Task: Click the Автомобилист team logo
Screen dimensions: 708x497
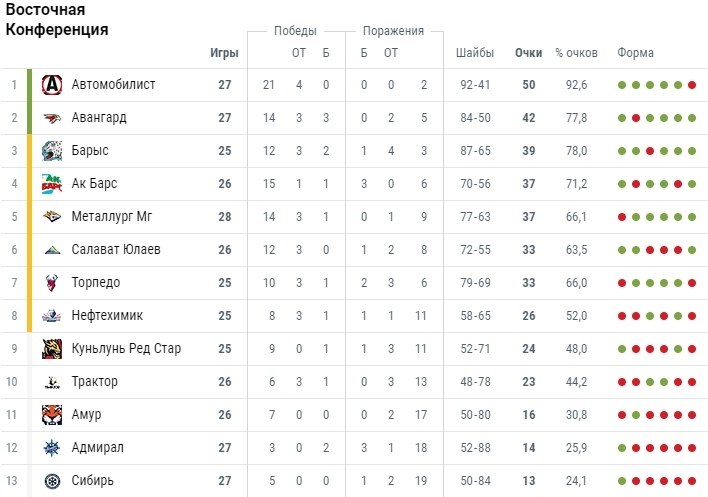Action: pyautogui.click(x=51, y=85)
